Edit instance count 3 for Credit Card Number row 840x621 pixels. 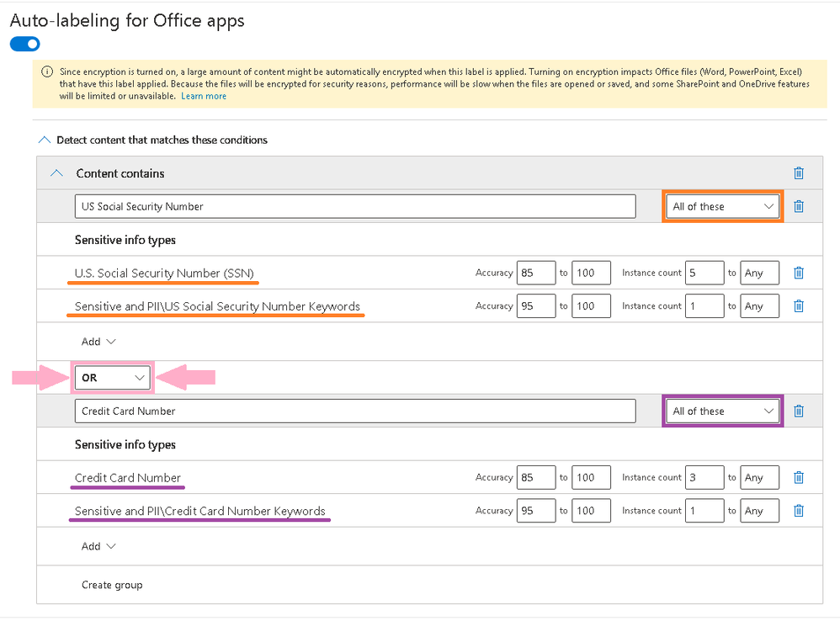pyautogui.click(x=704, y=477)
